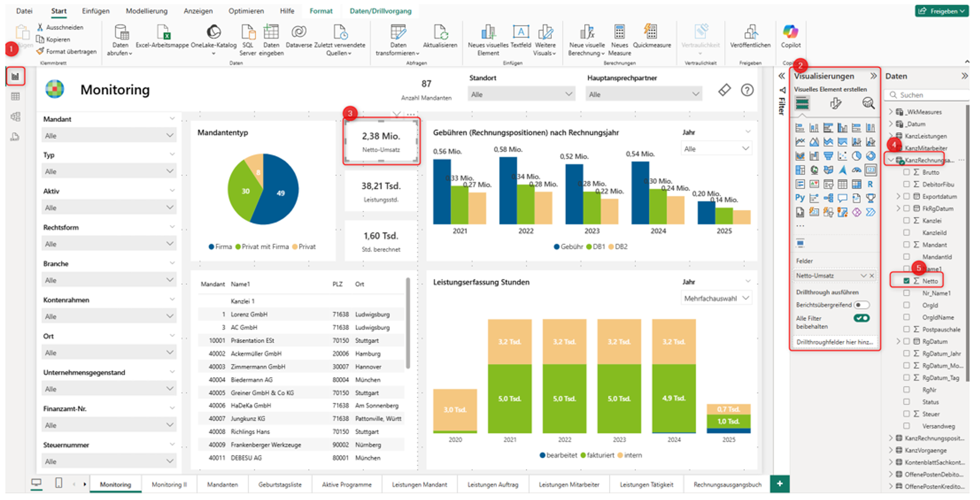Click Format übertragen button
The height and width of the screenshot is (500, 980).
[x=67, y=51]
